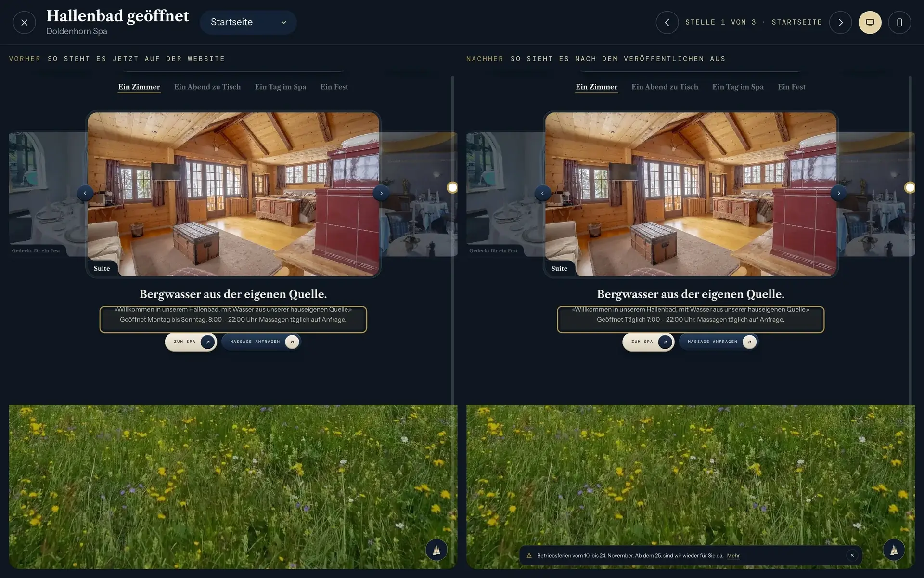Select 'Ein Fest' tab in Vorher pane

click(334, 87)
